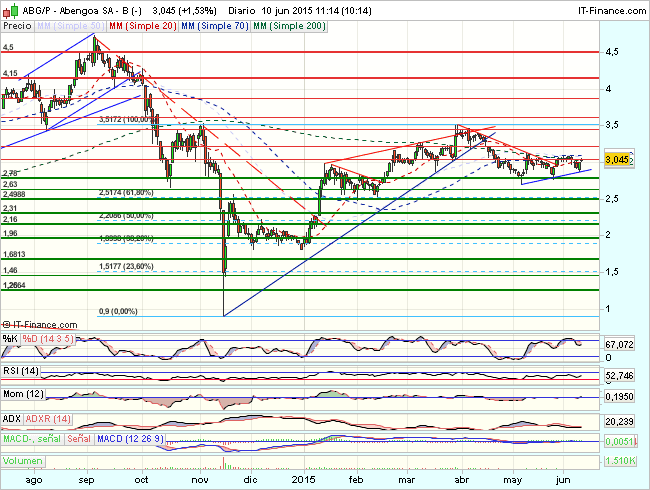The image size is (650, 490).
Task: Click the 1,2664 support level label
Action: pyautogui.click(x=14, y=285)
